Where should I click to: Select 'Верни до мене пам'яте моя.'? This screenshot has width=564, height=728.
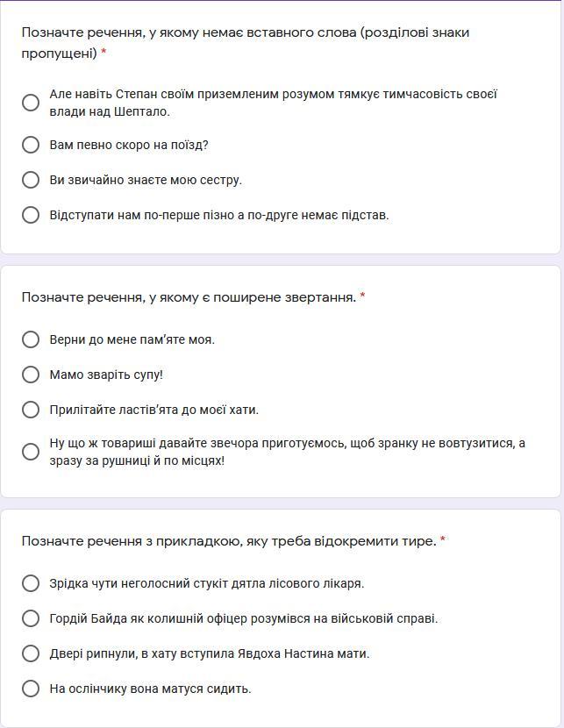(x=31, y=339)
